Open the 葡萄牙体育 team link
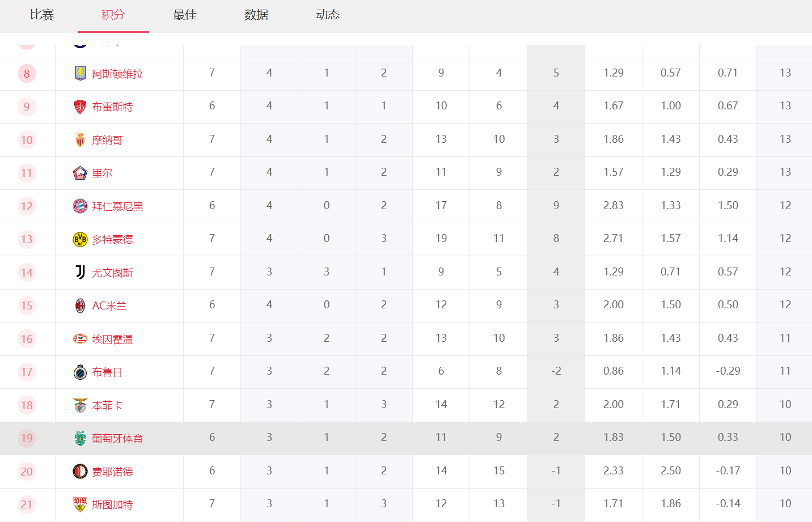This screenshot has height=522, width=812. [117, 439]
